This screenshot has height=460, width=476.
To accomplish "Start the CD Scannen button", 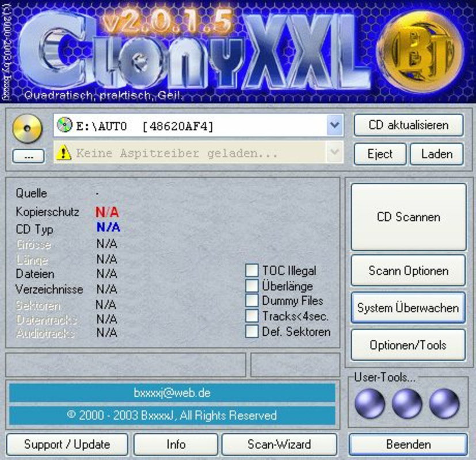I will (409, 217).
